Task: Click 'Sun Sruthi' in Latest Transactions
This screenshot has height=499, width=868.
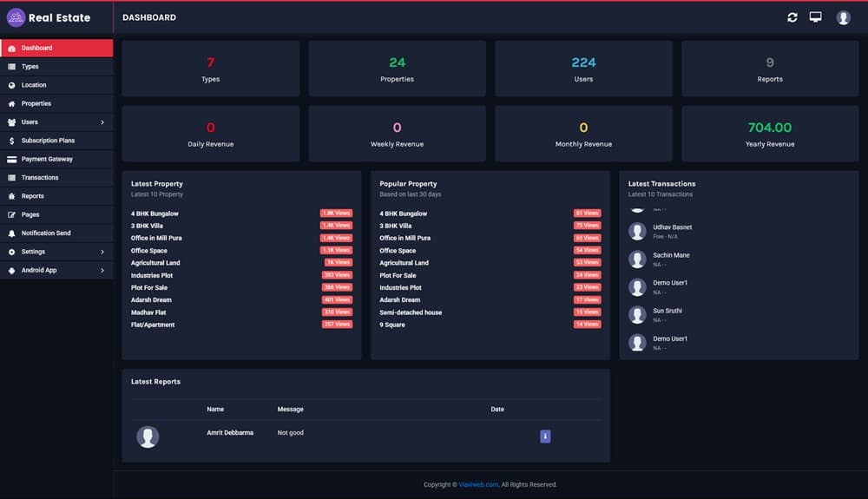Action: (667, 311)
